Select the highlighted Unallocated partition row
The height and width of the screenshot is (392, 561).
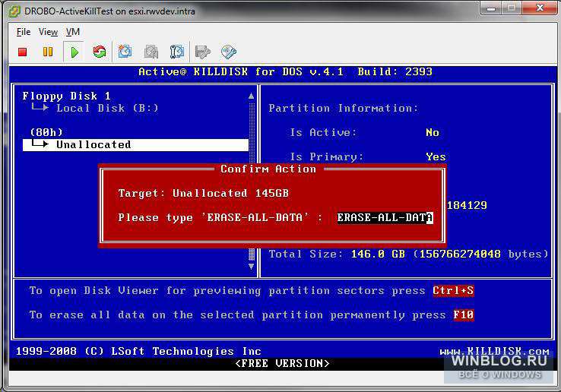(135, 145)
